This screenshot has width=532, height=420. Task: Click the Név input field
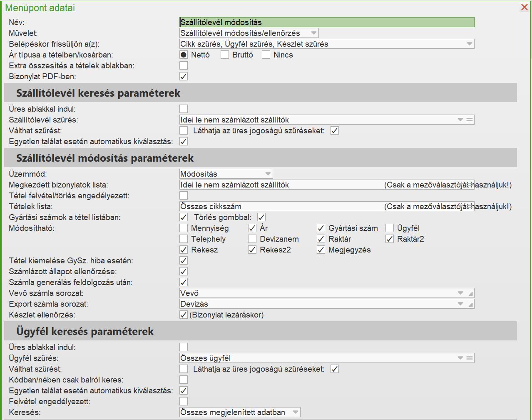(327, 22)
